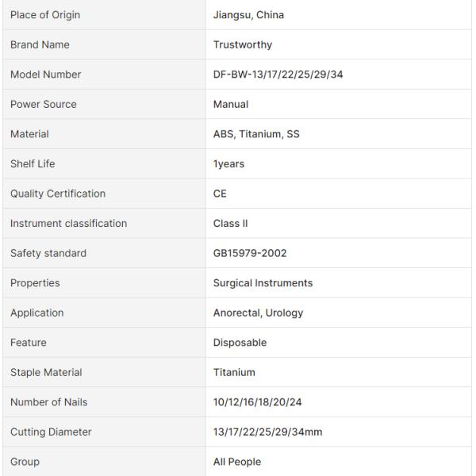
Task: Click the Surgical Instruments value
Action: coord(263,282)
